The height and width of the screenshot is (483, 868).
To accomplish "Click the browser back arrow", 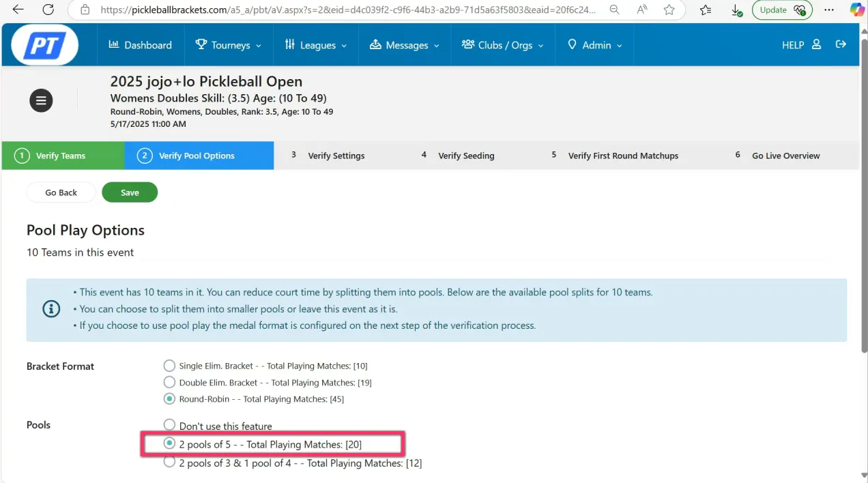I will 18,10.
